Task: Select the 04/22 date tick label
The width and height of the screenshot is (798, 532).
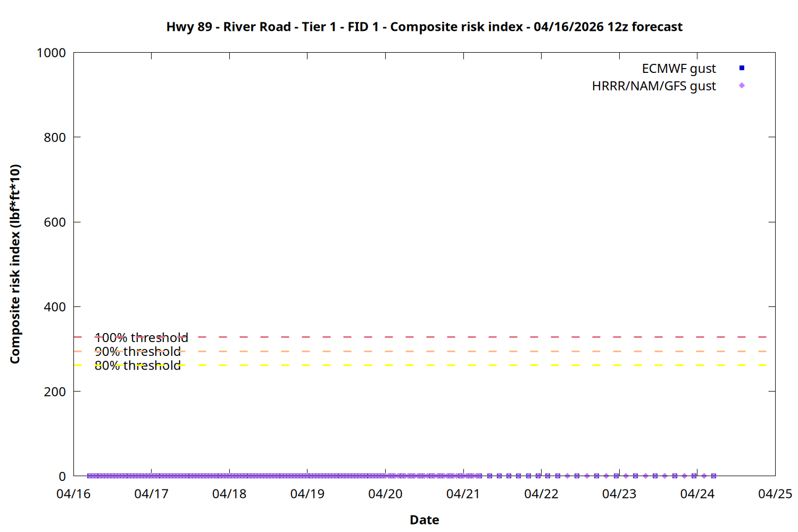Action: coord(541,494)
